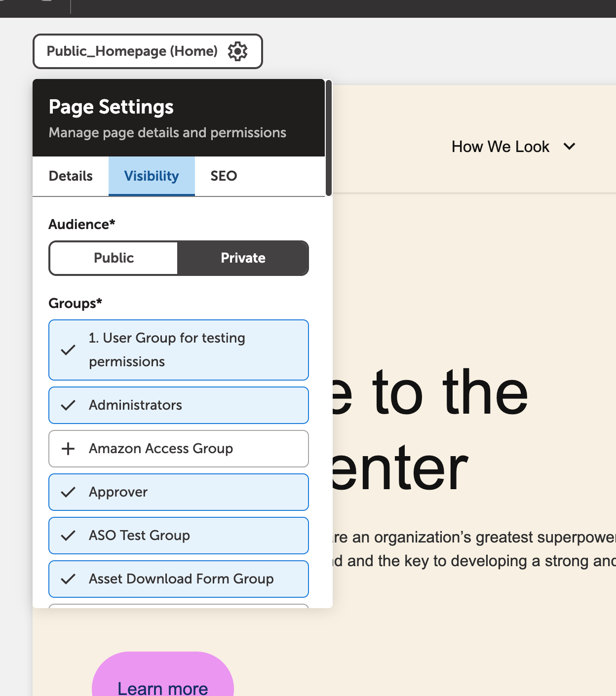
Task: Set audience to Private
Action: (x=243, y=258)
